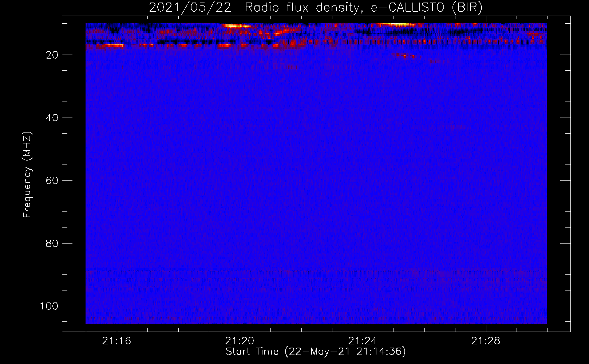
Task: Click the "21:28" time tick label
Action: (x=486, y=341)
